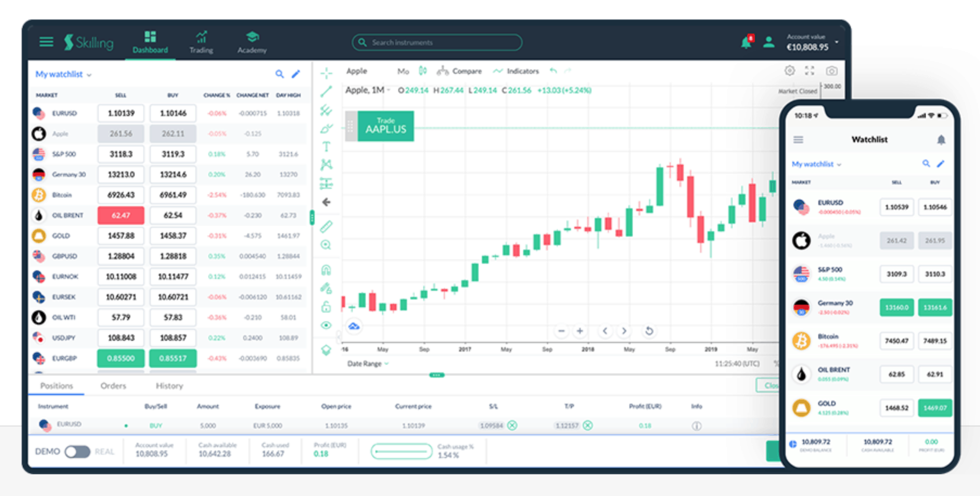The height and width of the screenshot is (496, 980).
Task: Open chart settings gear
Action: pos(790,71)
